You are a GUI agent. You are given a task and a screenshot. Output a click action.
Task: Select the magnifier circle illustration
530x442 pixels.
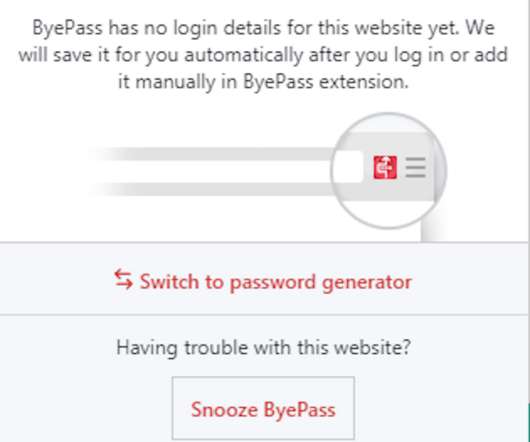[x=388, y=171]
